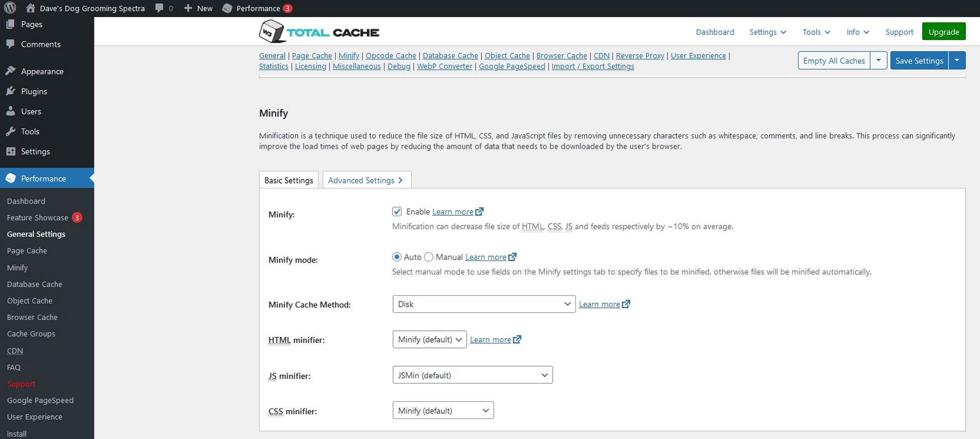
Task: Jump to Opcode Cache anchor link
Action: pos(391,56)
